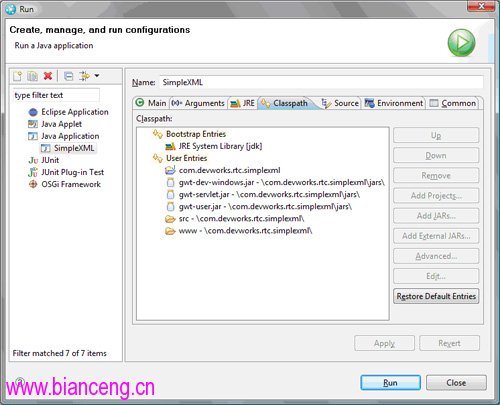Click the Bootstrap Entries icon
The width and height of the screenshot is (500, 405).
(x=158, y=134)
